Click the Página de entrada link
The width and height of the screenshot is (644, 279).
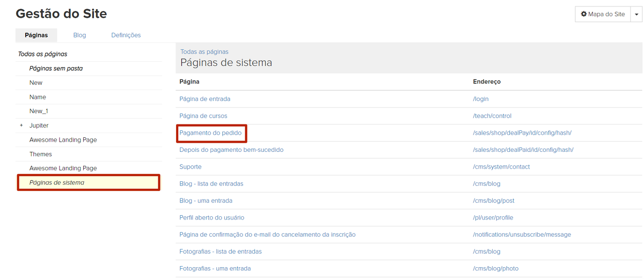(x=204, y=99)
